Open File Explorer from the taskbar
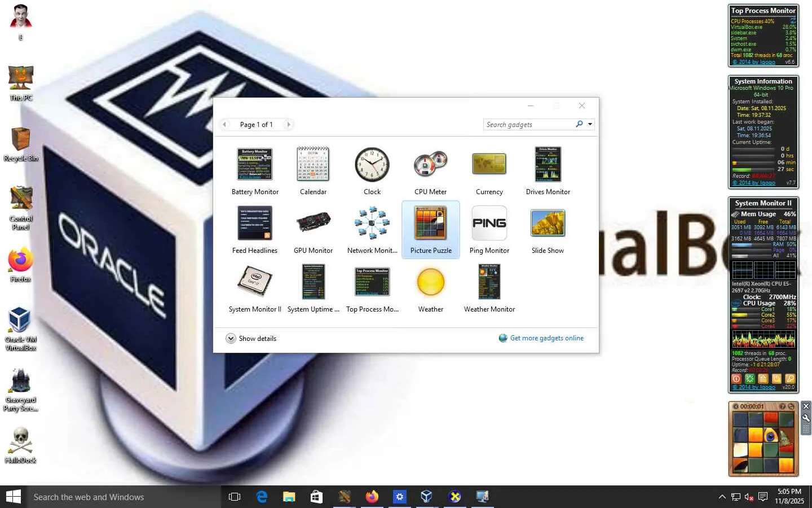 pyautogui.click(x=289, y=497)
